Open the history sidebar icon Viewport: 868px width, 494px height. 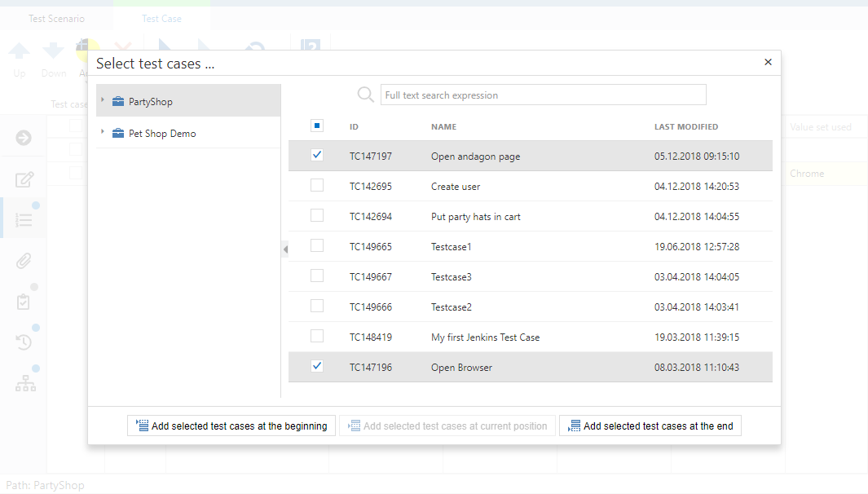24,342
